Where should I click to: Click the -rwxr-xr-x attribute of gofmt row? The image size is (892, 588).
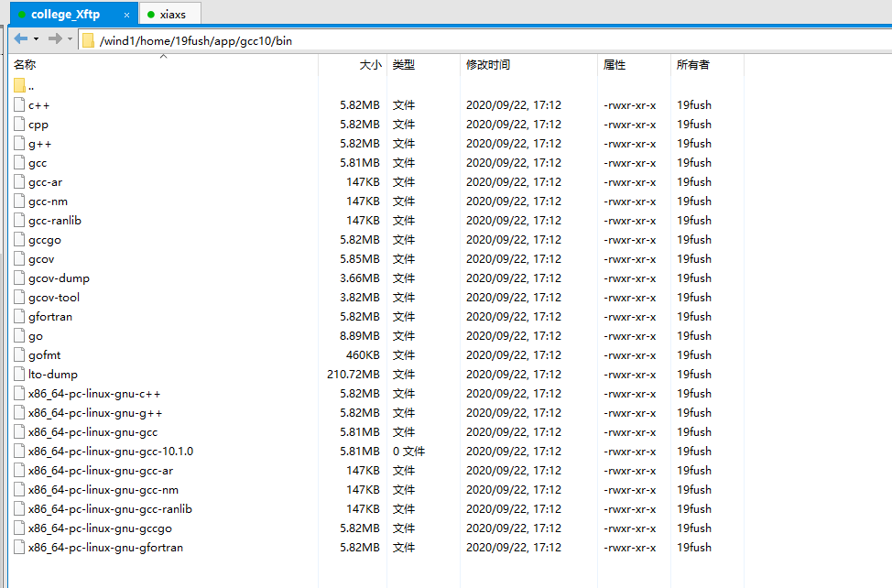(630, 355)
